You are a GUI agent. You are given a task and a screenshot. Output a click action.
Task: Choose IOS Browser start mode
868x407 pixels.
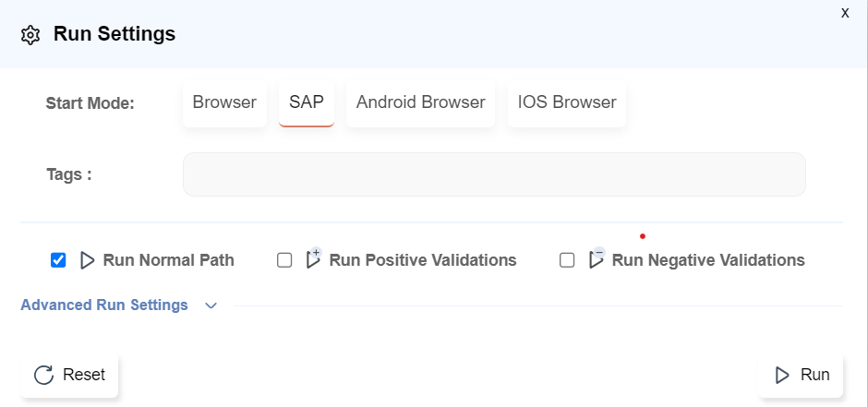(567, 102)
